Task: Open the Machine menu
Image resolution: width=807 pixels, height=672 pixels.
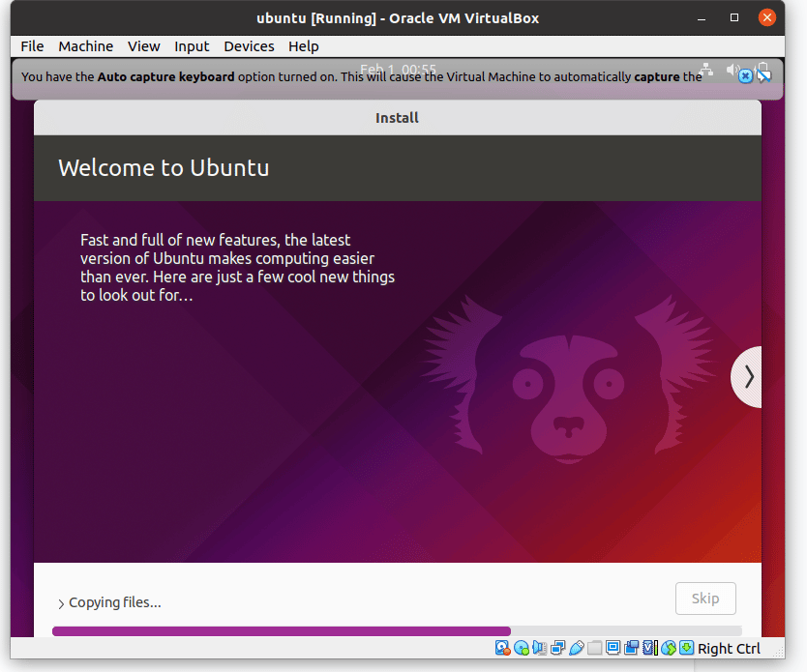Action: pyautogui.click(x=85, y=46)
